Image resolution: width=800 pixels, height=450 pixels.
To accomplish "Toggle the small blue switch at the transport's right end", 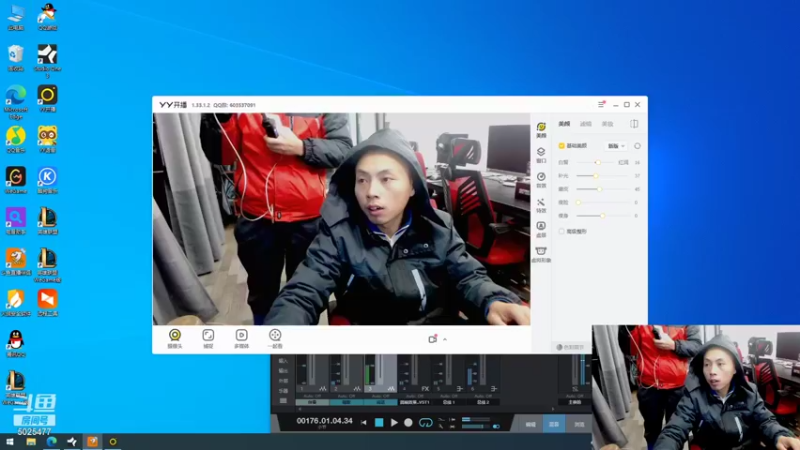I will coord(496,426).
